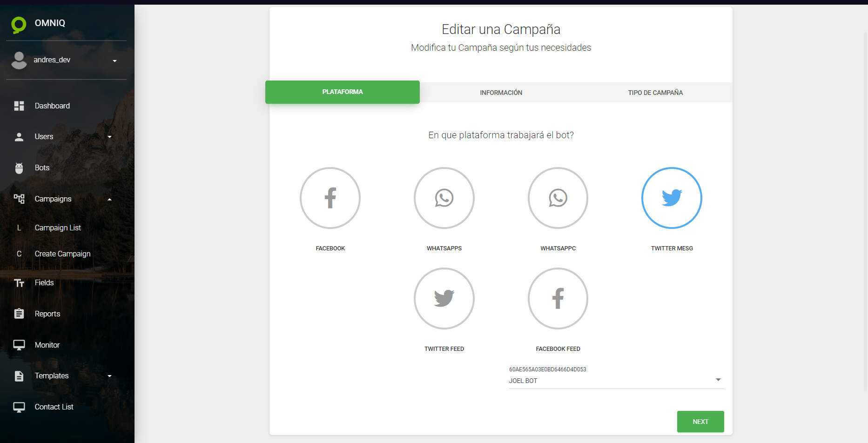Choose the Twitter Feed platform icon
The width and height of the screenshot is (868, 443).
[x=444, y=299]
